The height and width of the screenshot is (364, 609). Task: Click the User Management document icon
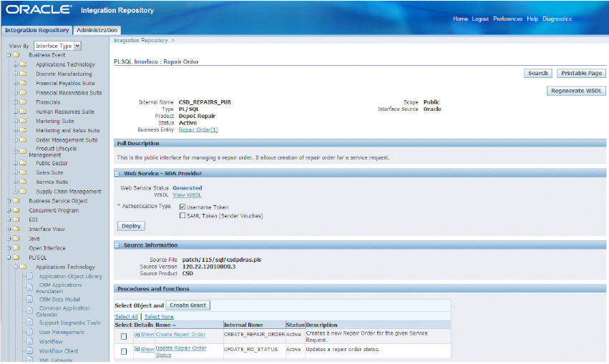pyautogui.click(x=30, y=332)
